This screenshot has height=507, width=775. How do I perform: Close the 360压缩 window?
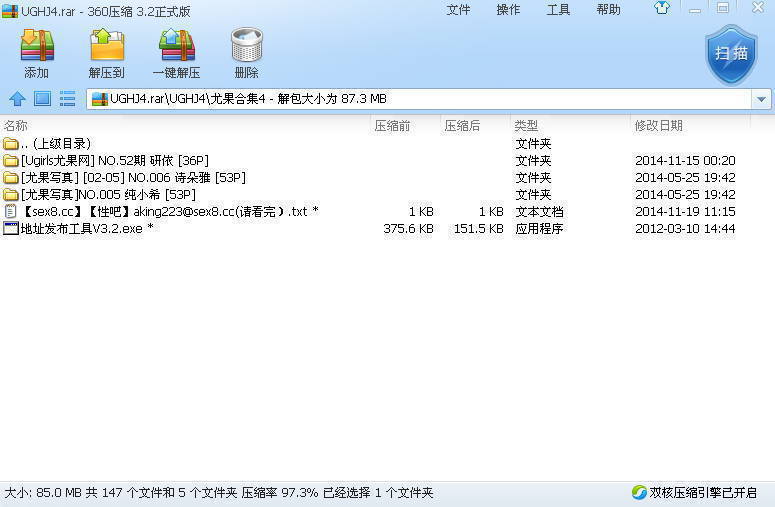click(758, 8)
